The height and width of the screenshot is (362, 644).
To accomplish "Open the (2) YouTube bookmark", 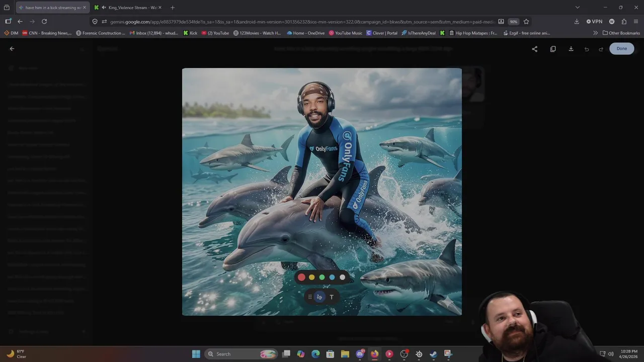I will click(x=215, y=33).
